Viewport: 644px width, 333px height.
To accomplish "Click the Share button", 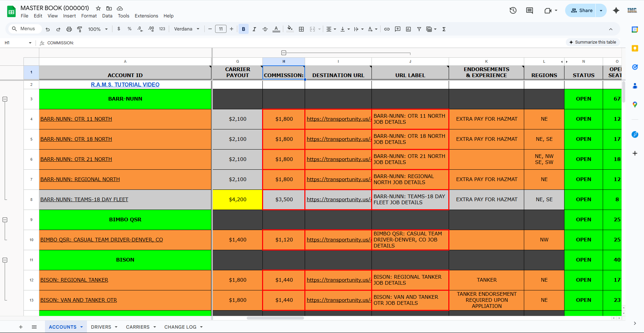I will click(582, 10).
